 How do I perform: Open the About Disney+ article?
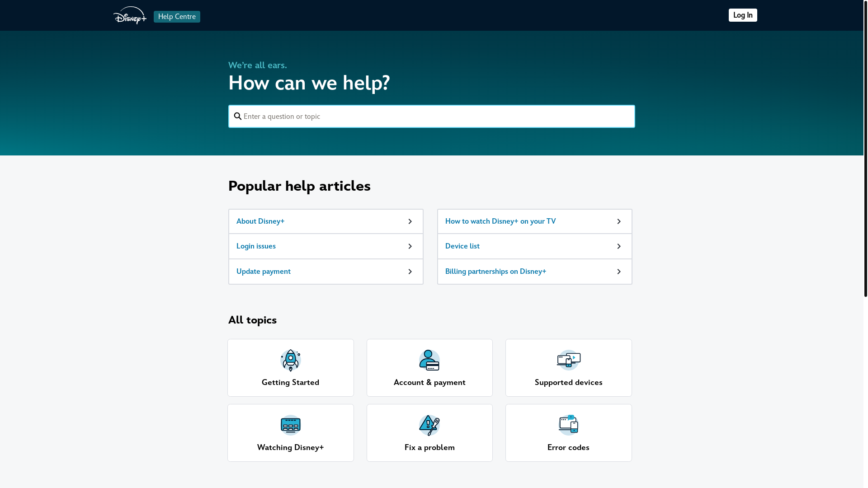(x=326, y=221)
